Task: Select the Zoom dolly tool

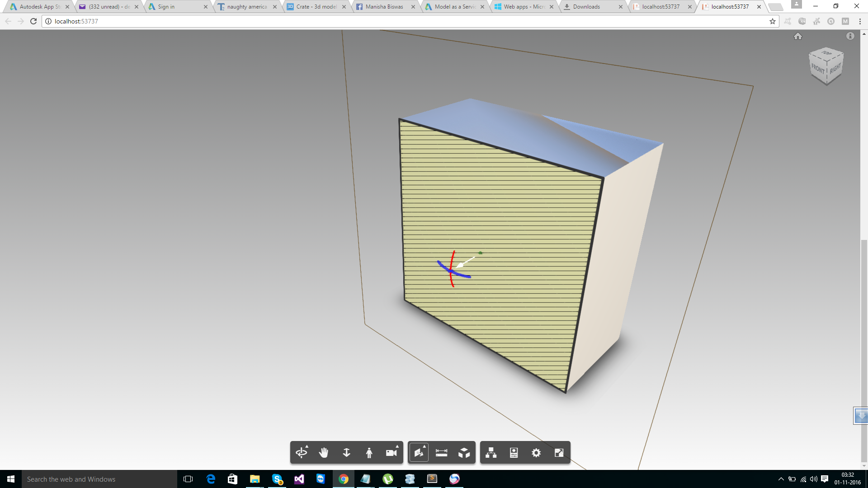Action: 347,453
